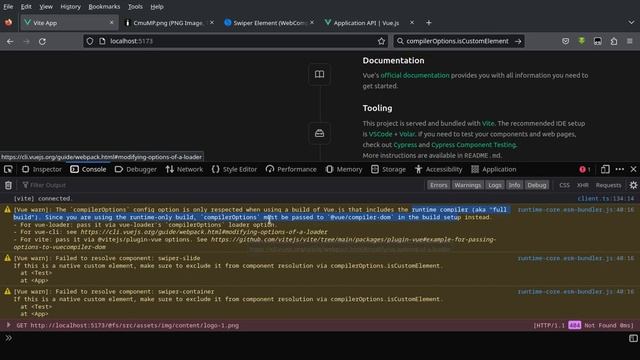Toggle the Debug filter
This screenshot has height=360, width=640.
(536, 185)
